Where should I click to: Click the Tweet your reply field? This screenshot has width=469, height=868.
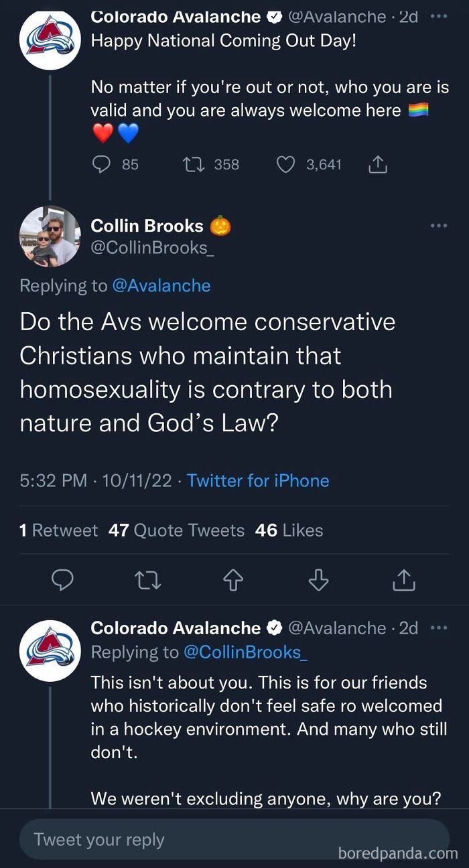tap(234, 839)
